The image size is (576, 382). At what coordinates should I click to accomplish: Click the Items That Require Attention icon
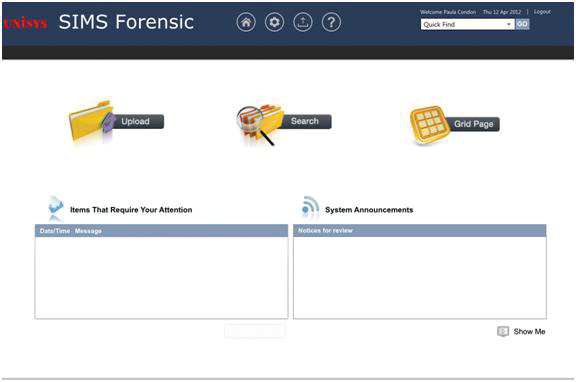pyautogui.click(x=55, y=209)
